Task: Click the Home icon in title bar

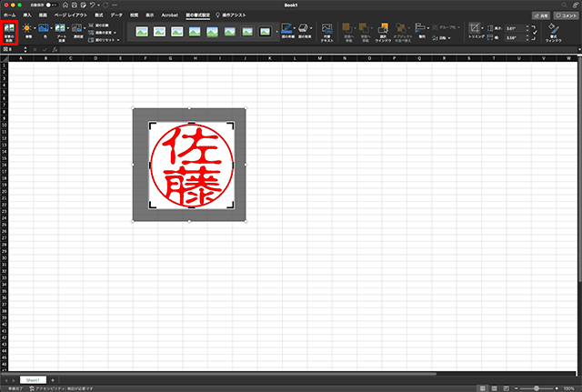Action: coord(66,5)
